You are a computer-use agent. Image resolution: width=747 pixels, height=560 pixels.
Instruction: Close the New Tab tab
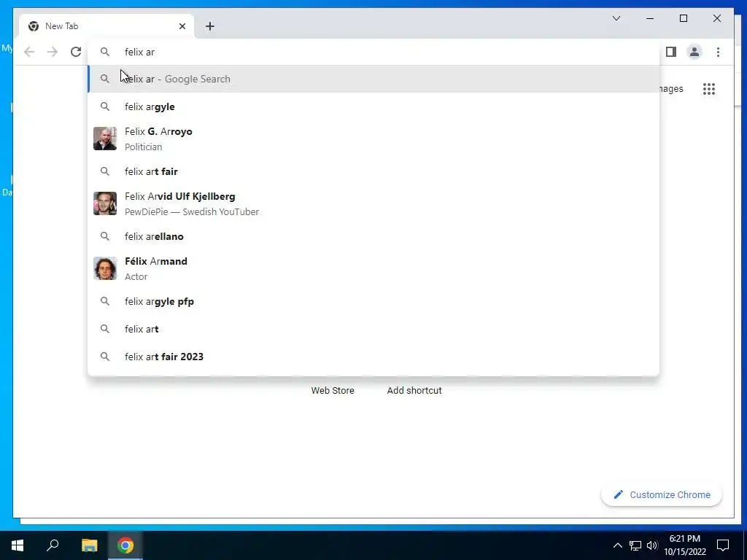tap(182, 26)
